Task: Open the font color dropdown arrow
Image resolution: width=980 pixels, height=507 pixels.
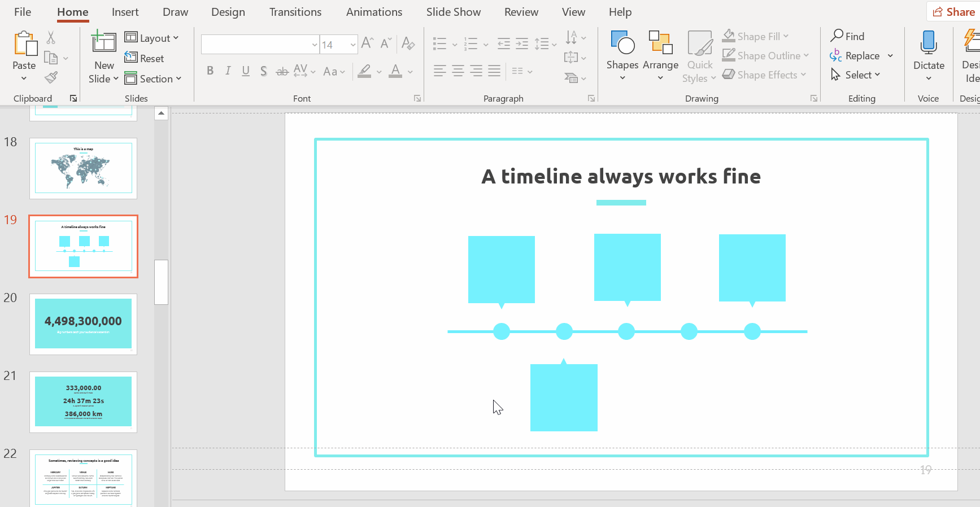Action: [410, 72]
